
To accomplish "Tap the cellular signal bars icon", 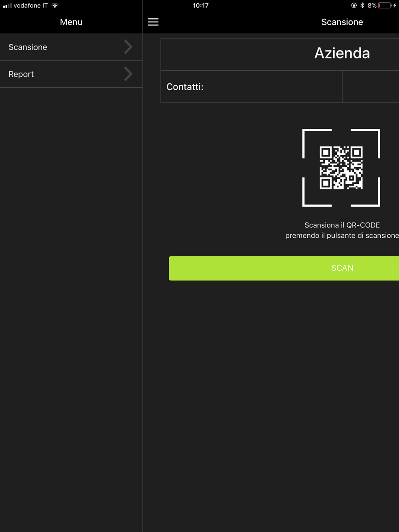I will (7, 6).
